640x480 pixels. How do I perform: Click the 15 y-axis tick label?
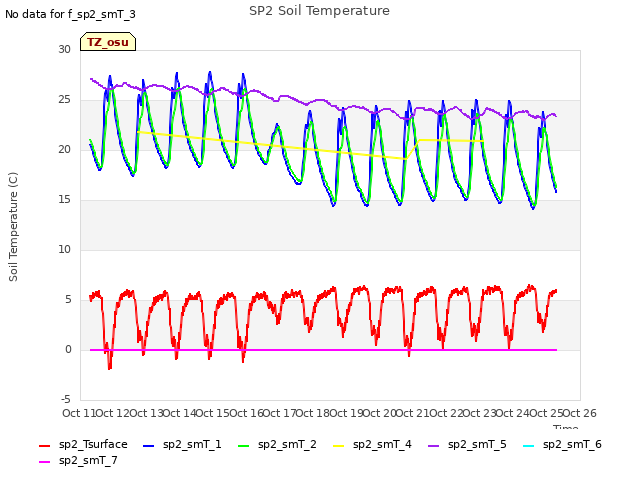coord(64,200)
